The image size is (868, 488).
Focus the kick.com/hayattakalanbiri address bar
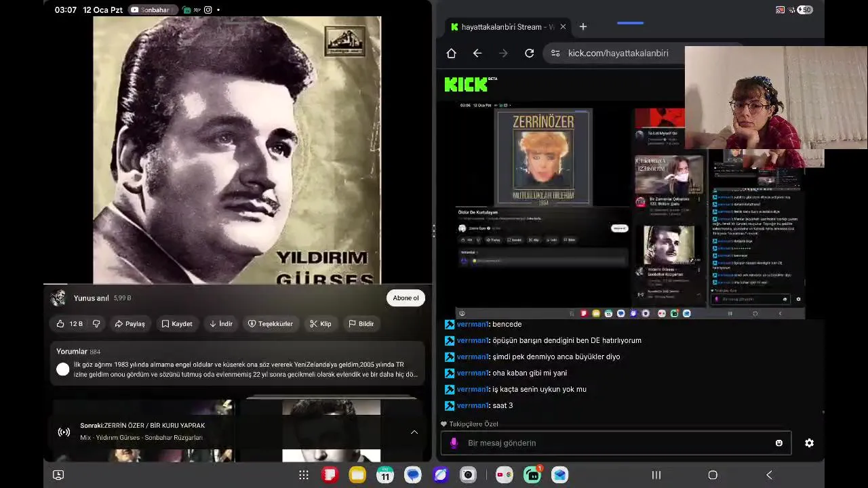[618, 53]
